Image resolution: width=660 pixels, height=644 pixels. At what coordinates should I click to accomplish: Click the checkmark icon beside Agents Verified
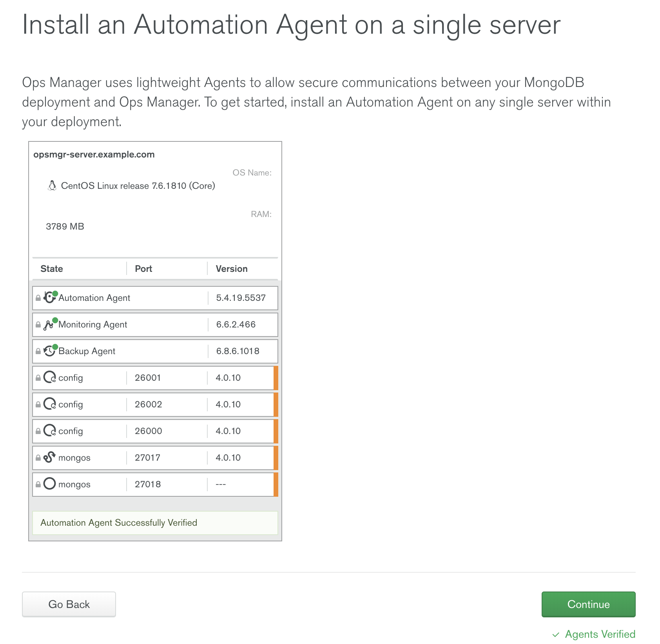coord(556,635)
